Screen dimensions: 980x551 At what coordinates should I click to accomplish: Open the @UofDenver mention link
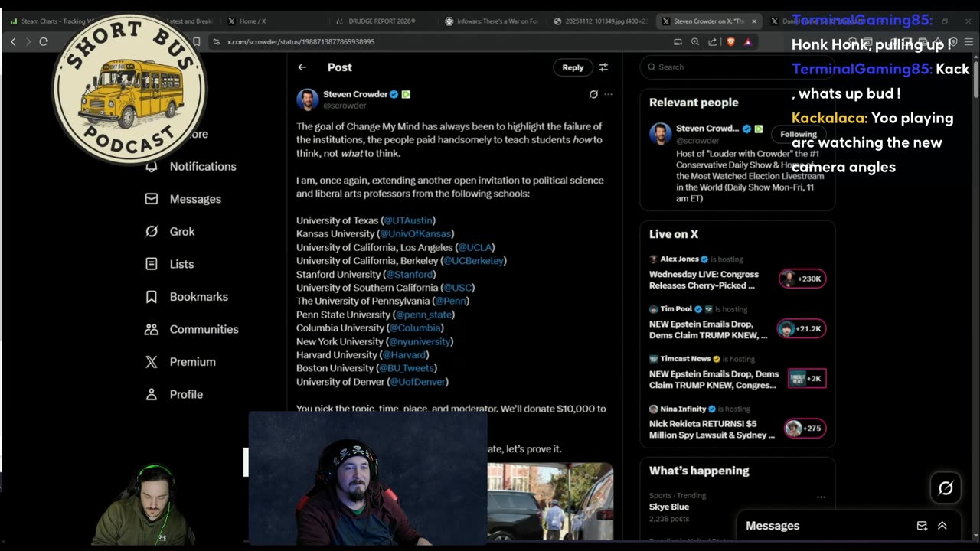pos(417,381)
